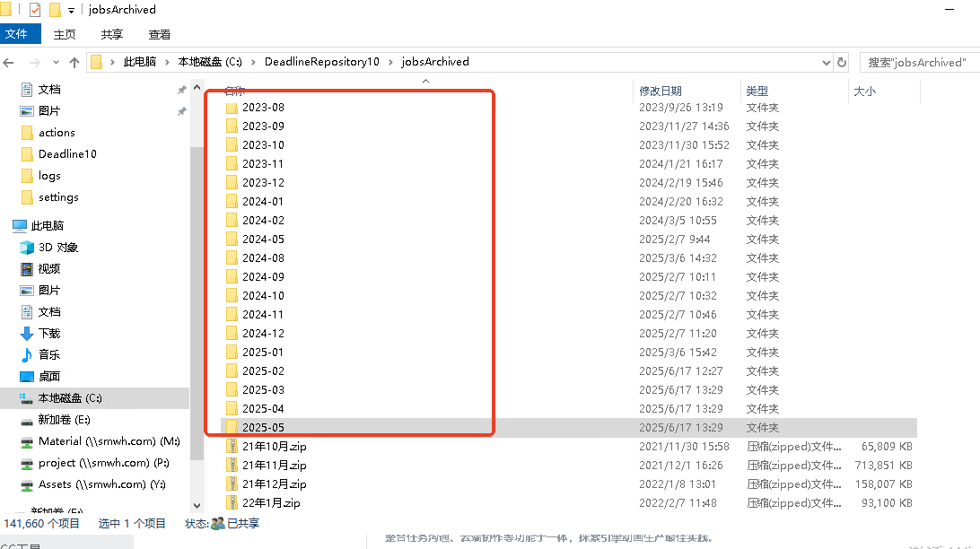Click the minimize window button

pos(949,9)
